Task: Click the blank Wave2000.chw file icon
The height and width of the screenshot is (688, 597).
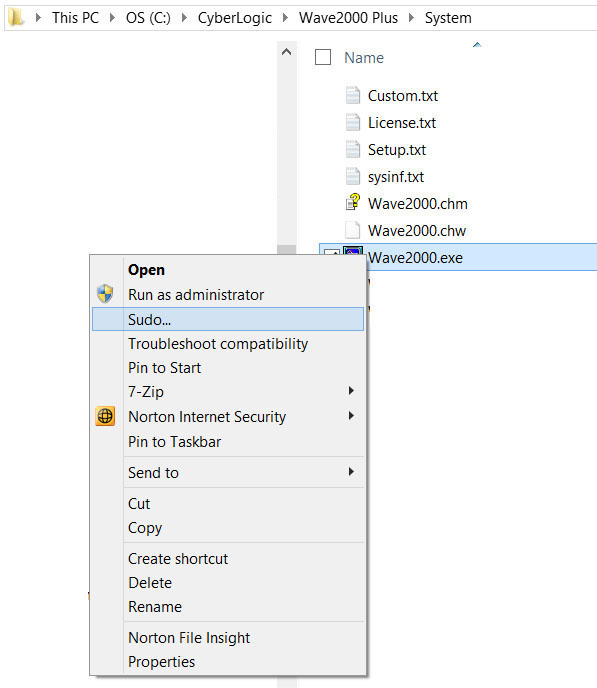Action: pyautogui.click(x=353, y=230)
